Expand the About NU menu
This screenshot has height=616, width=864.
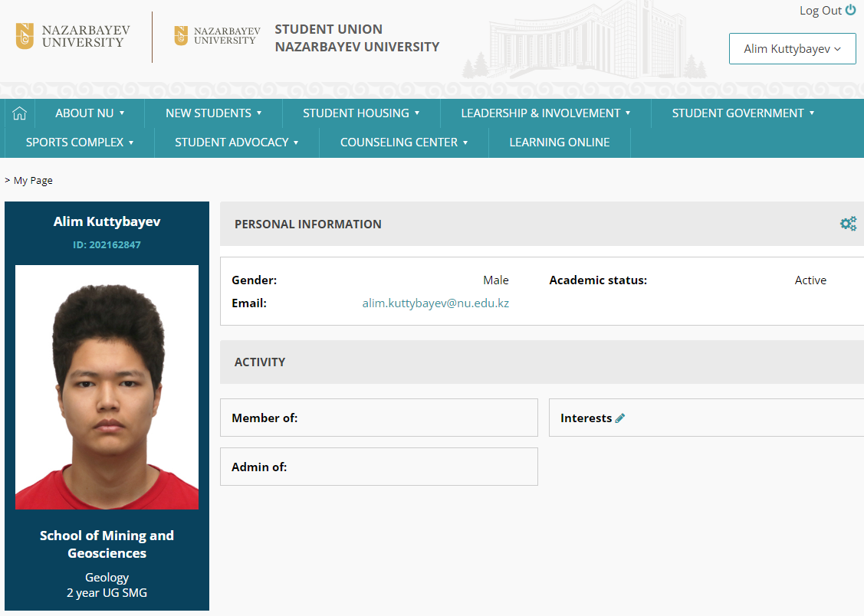pos(90,113)
